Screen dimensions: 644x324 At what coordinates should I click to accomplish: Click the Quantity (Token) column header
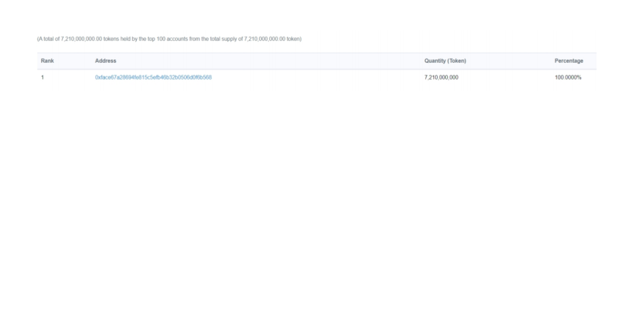(x=445, y=61)
